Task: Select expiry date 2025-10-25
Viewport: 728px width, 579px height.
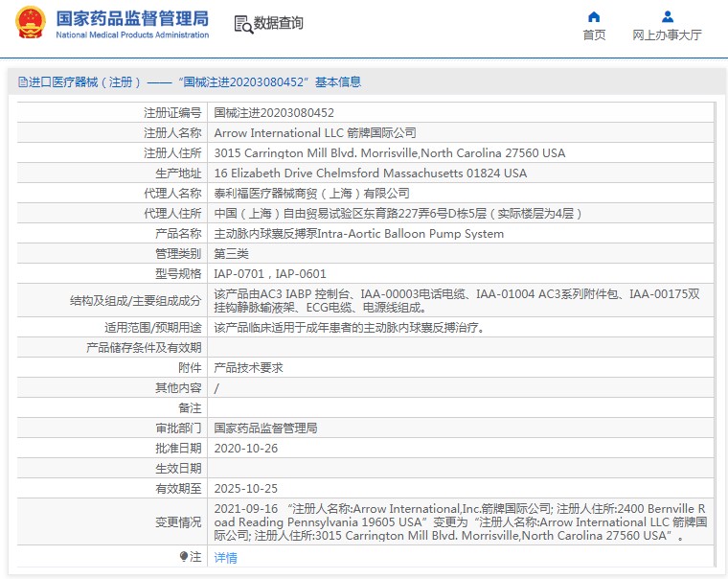Action: pos(246,488)
